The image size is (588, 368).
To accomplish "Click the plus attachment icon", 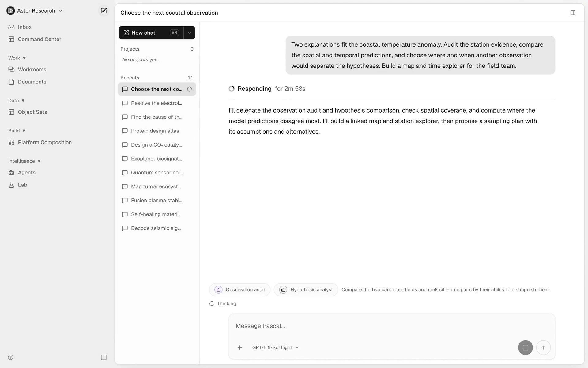I will tap(240, 347).
